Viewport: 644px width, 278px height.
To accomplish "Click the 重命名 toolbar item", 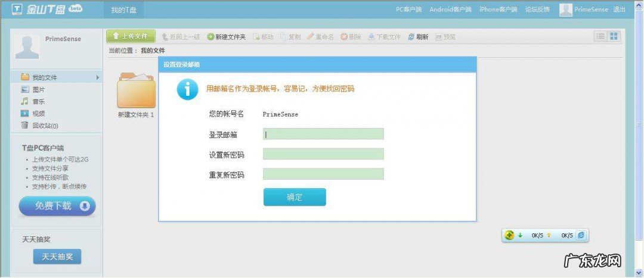I will pyautogui.click(x=320, y=37).
